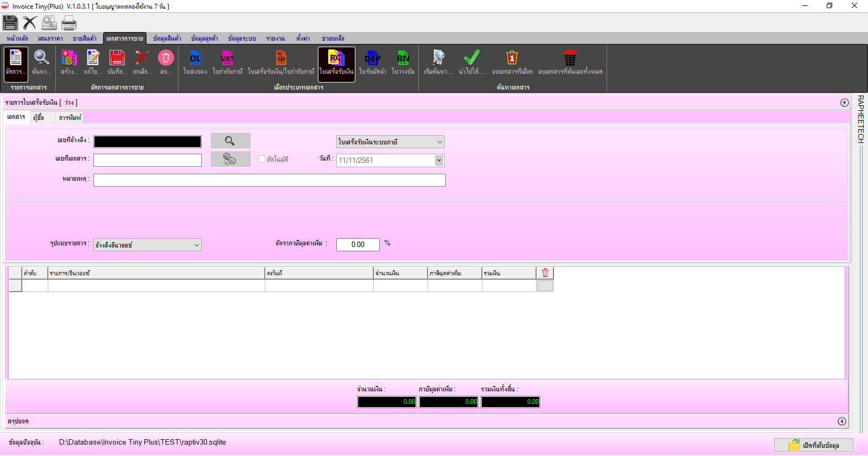868x456 pixels.
Task: Click the เปิดที่เก็บข้อมูล button
Action: 814,445
